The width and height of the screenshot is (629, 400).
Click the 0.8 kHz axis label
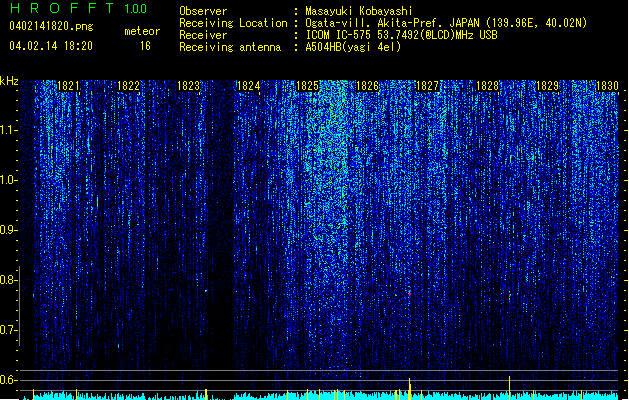[8, 280]
